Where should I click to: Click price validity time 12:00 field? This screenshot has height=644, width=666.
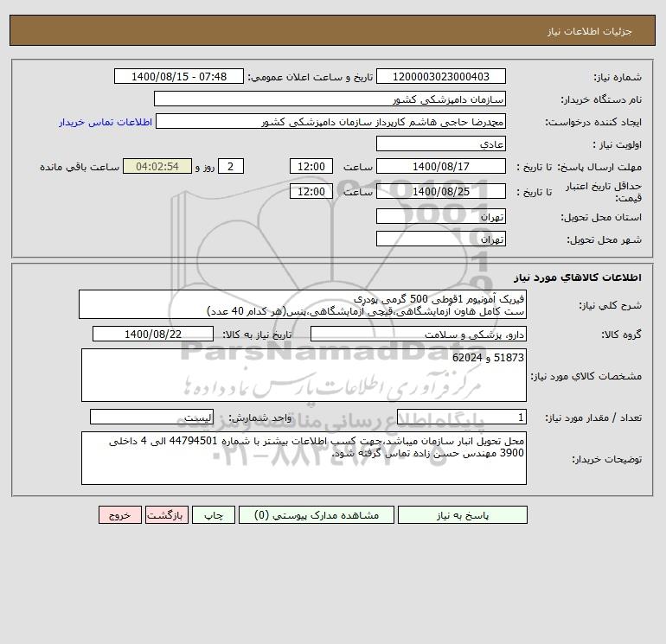tap(311, 191)
